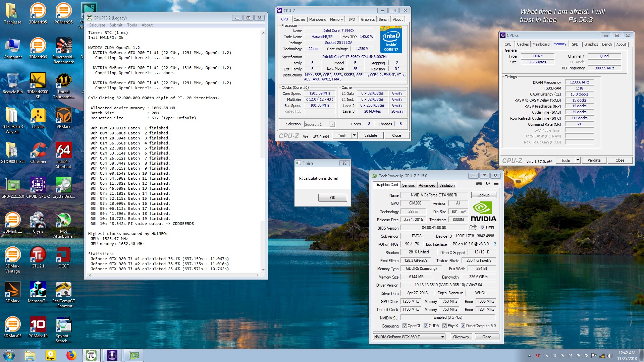Open GPU-Z hamburger menu icon
This screenshot has height=362, width=644.
(x=496, y=183)
